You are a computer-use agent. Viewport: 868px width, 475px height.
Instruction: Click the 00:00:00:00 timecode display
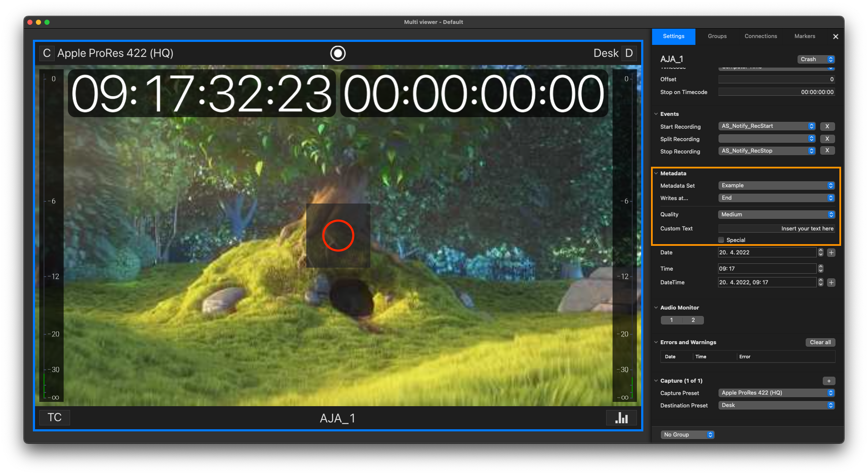pyautogui.click(x=474, y=94)
